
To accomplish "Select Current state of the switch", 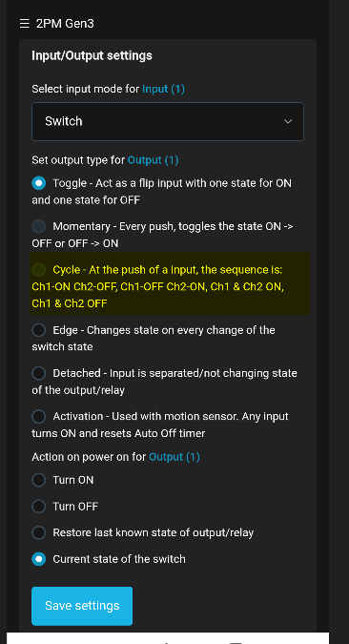I will [x=38, y=559].
